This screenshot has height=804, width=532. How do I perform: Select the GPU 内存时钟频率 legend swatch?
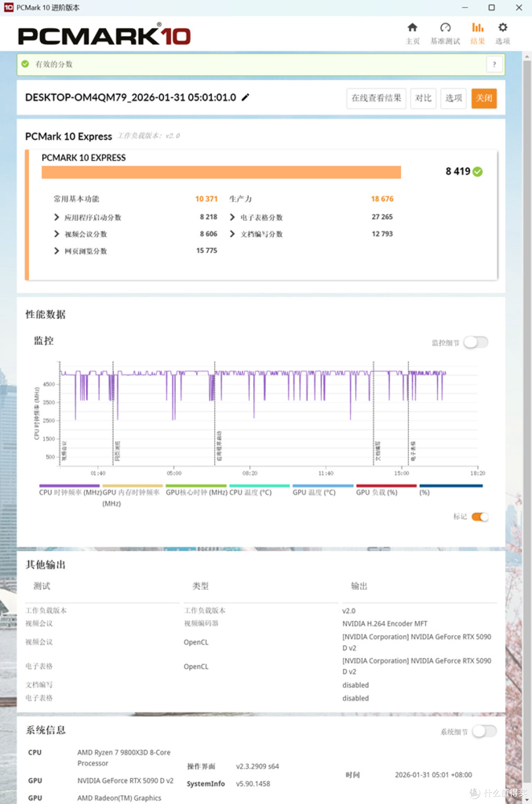click(x=133, y=486)
